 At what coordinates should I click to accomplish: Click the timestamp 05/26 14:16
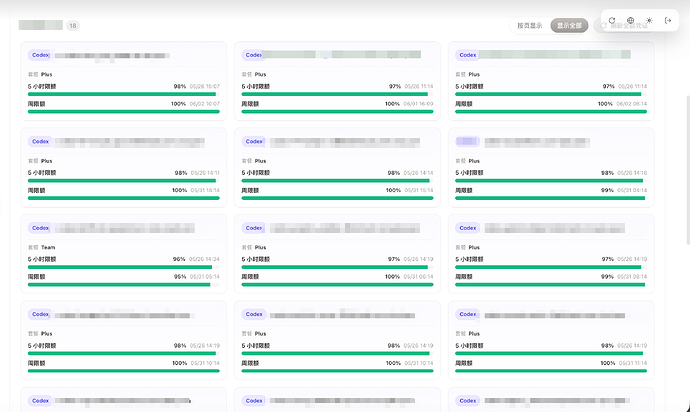632,173
